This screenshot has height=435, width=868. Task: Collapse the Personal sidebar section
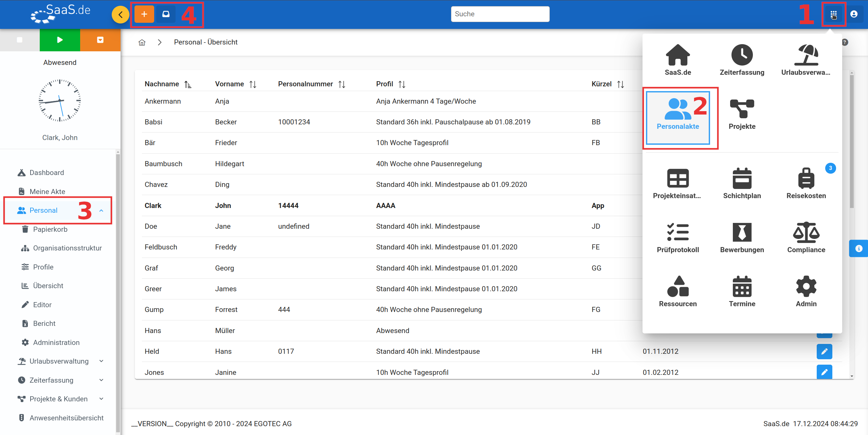101,211
